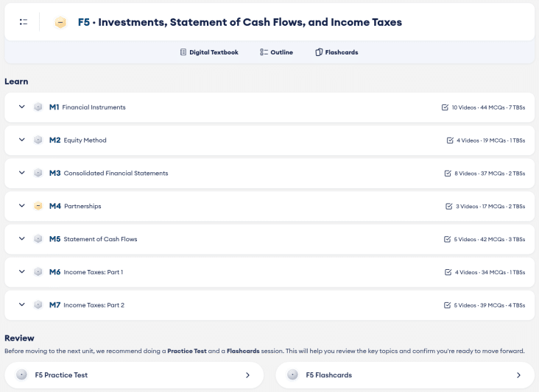Open the F5 Flashcards review session arrow
Image resolution: width=539 pixels, height=392 pixels.
[518, 375]
